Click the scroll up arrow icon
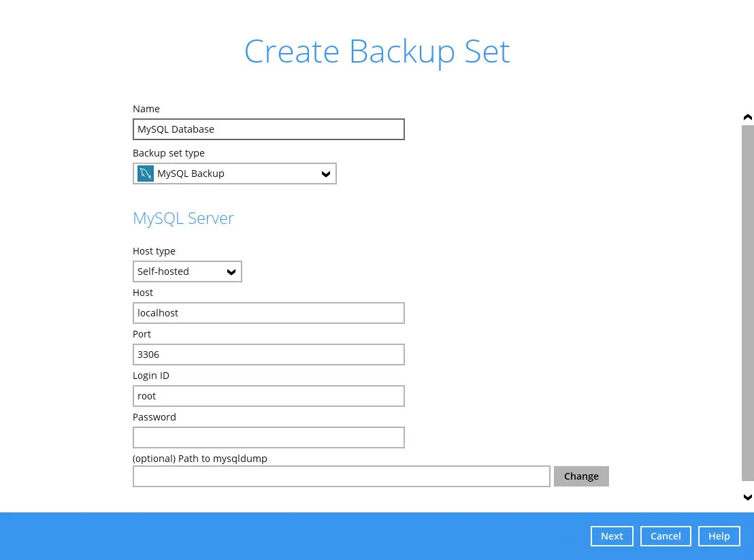 coord(747,117)
